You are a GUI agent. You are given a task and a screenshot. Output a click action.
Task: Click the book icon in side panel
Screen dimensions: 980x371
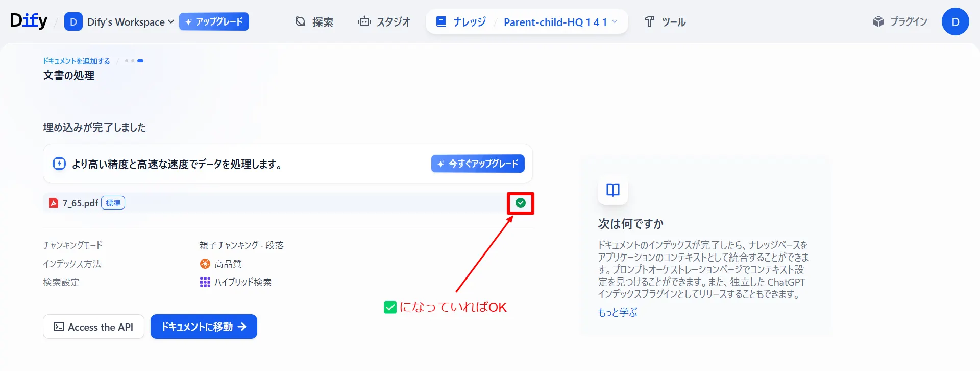click(x=613, y=190)
